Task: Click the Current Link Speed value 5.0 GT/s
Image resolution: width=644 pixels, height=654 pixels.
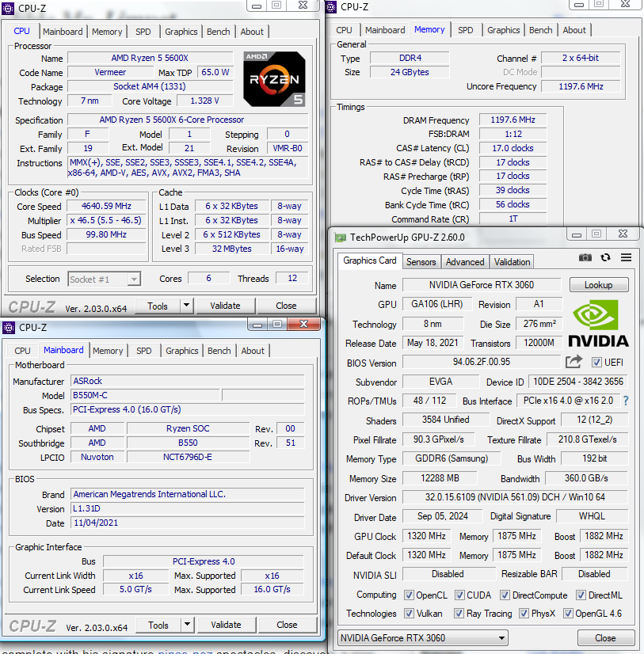Action: [x=135, y=589]
